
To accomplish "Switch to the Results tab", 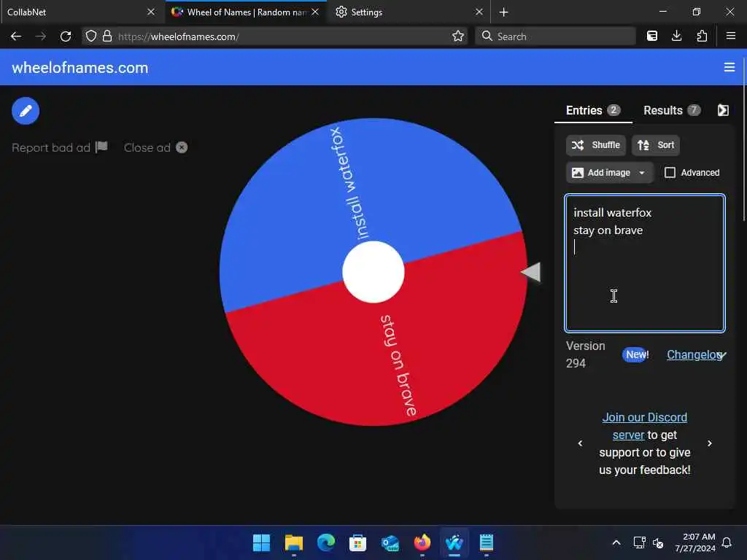I will [672, 111].
